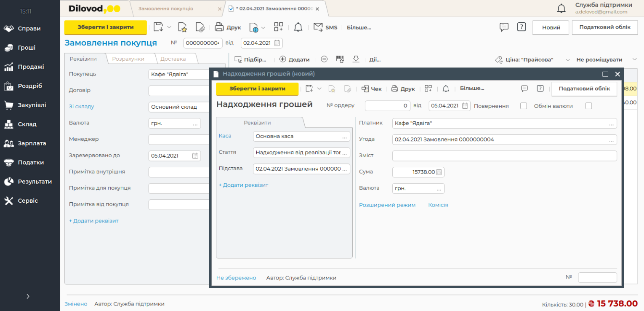Tick the Обмін валюти checkbox
The width and height of the screenshot is (644, 311).
coord(588,106)
